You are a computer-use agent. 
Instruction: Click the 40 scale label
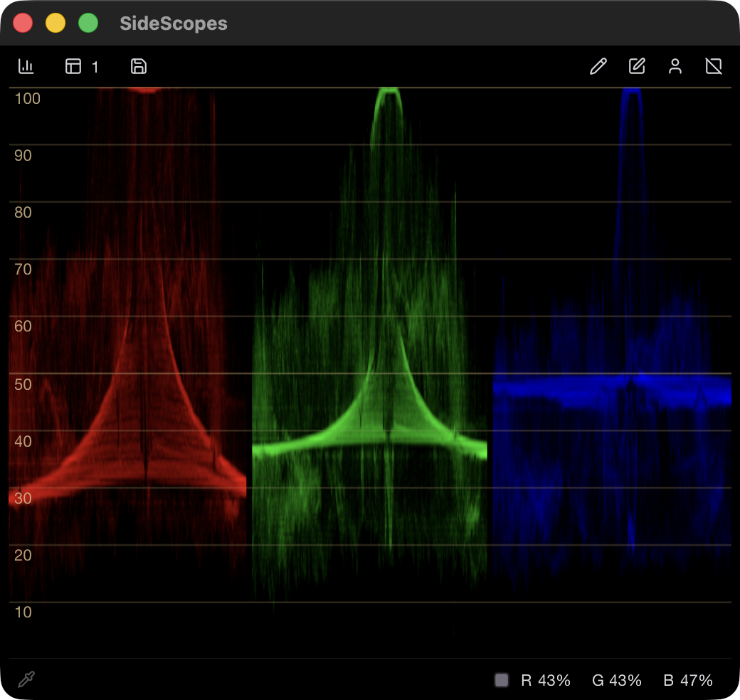(x=23, y=442)
